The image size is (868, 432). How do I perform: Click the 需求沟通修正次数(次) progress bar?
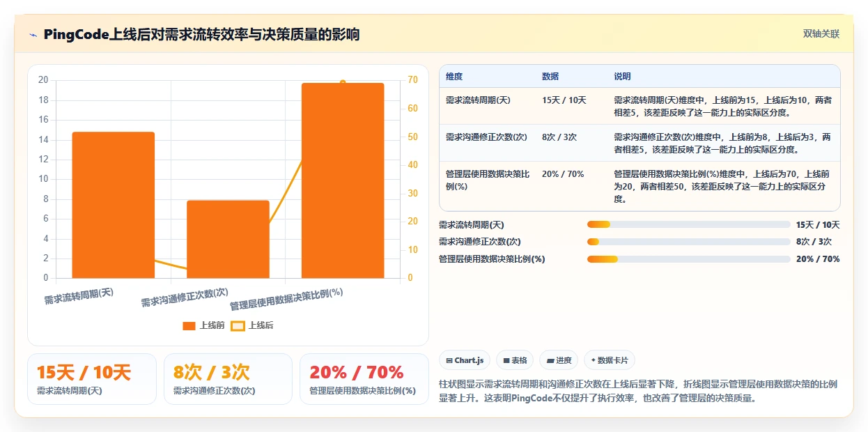pyautogui.click(x=689, y=242)
